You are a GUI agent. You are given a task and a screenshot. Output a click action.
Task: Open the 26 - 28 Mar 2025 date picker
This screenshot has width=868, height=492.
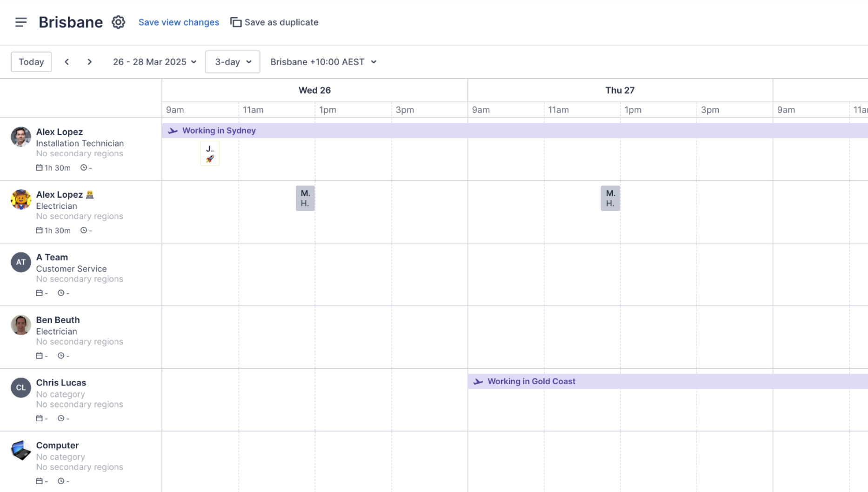coord(154,62)
